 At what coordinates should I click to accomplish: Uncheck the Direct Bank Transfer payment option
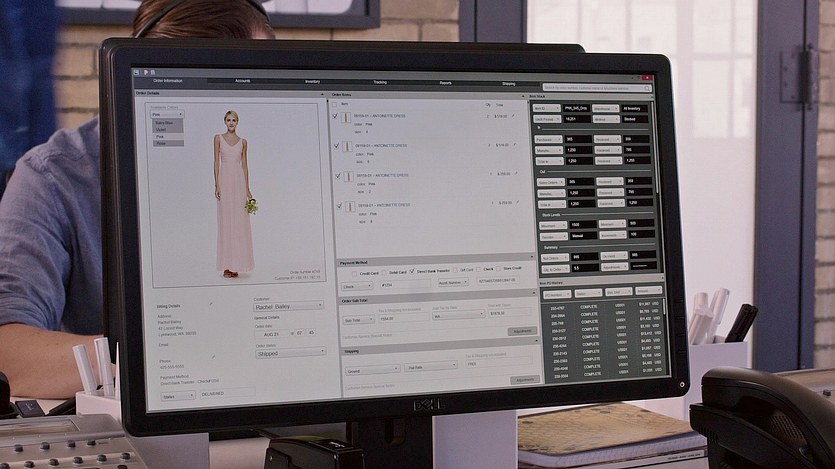point(412,271)
